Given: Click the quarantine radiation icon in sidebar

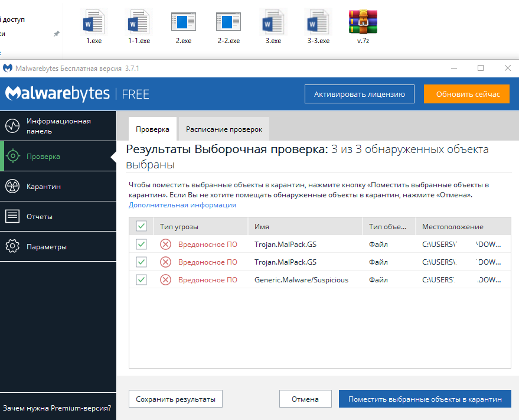Looking at the screenshot, I should pyautogui.click(x=12, y=186).
